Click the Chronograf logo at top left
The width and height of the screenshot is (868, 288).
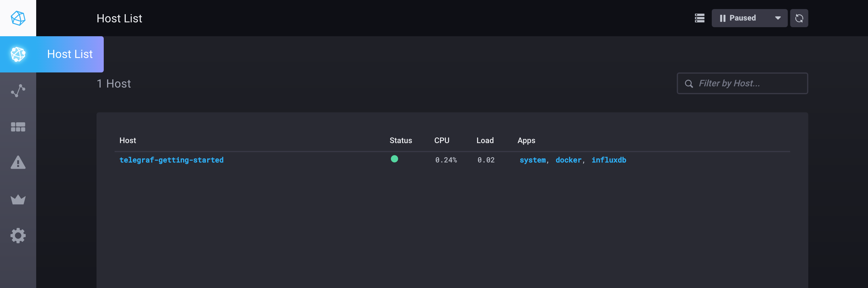click(x=18, y=18)
